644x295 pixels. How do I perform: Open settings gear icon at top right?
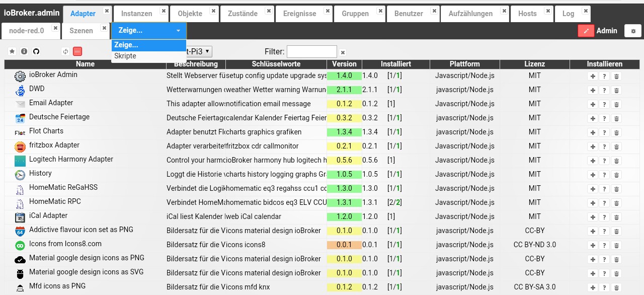(x=633, y=31)
